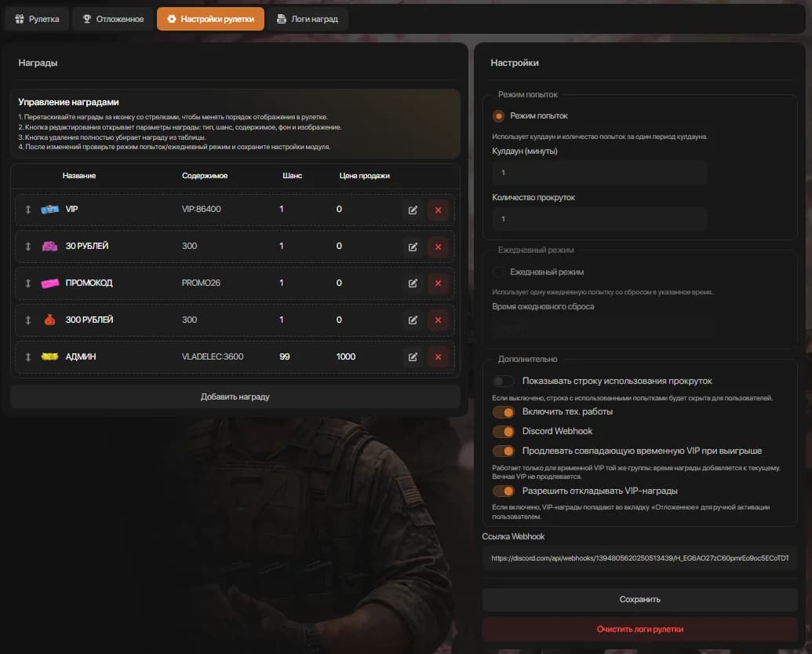Click the Цена продажи column header

(365, 176)
